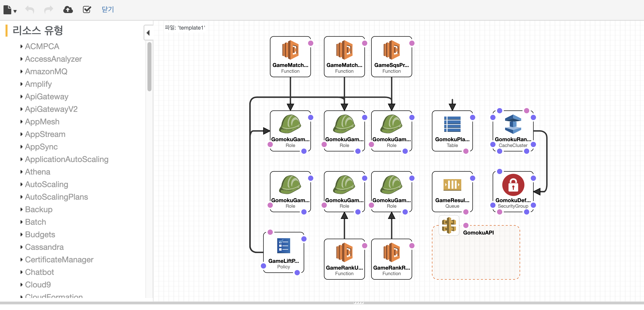The height and width of the screenshot is (310, 644).
Task: Click pink connector dot on GameSqsPr function
Action: [412, 43]
